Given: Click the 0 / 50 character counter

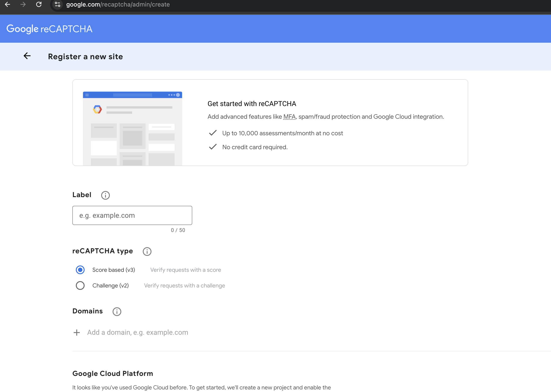Looking at the screenshot, I should coord(178,230).
